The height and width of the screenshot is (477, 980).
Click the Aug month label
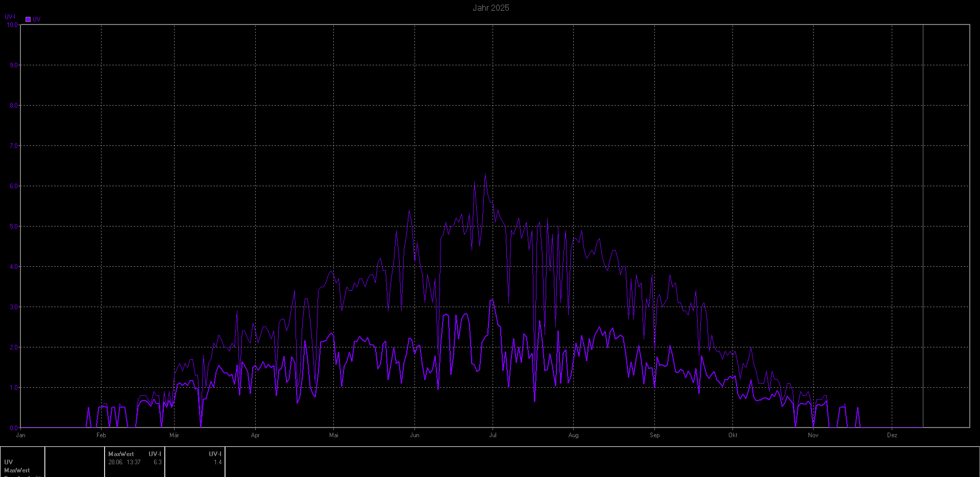coord(573,435)
